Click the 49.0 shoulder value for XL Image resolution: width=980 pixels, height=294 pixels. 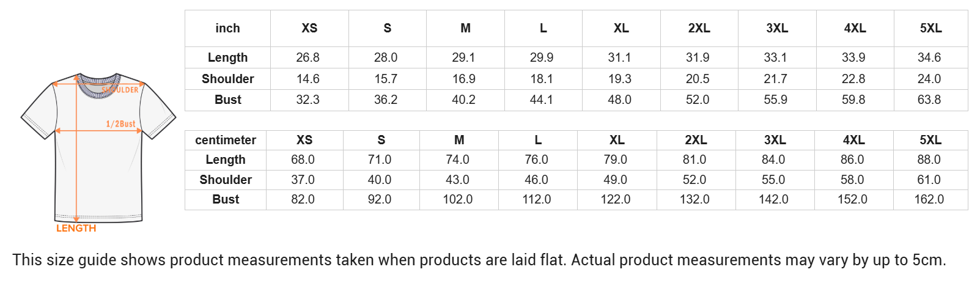[616, 180]
